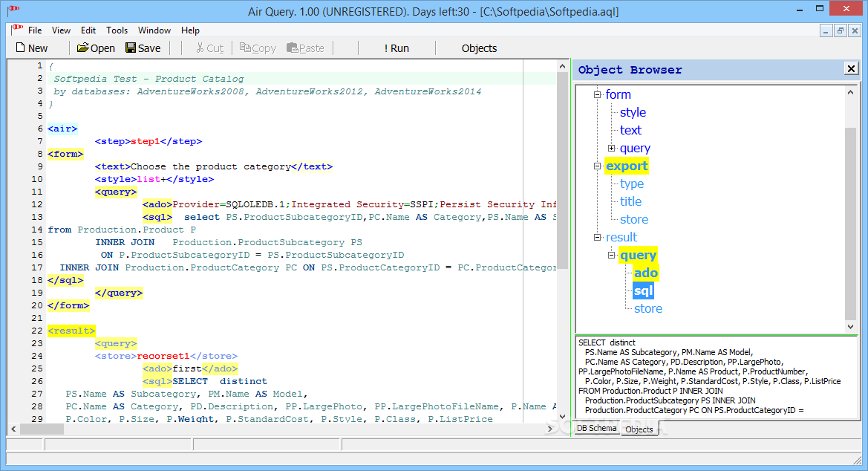
Task: Click the editor vertical scrollbar thumb
Action: [562, 170]
